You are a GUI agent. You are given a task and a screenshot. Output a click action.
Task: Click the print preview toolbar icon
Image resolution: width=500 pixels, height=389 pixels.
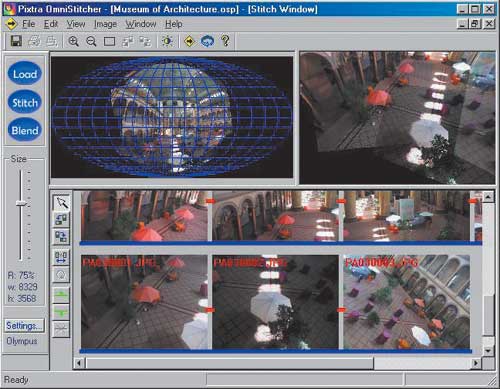click(52, 41)
